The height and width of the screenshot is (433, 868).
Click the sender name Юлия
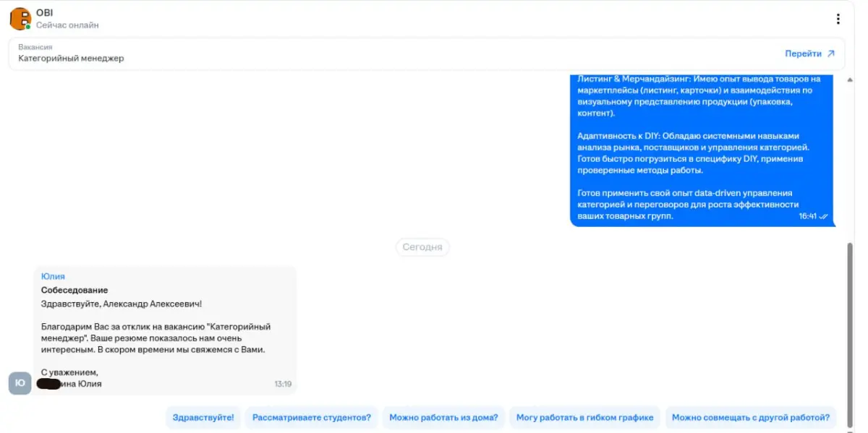(53, 276)
